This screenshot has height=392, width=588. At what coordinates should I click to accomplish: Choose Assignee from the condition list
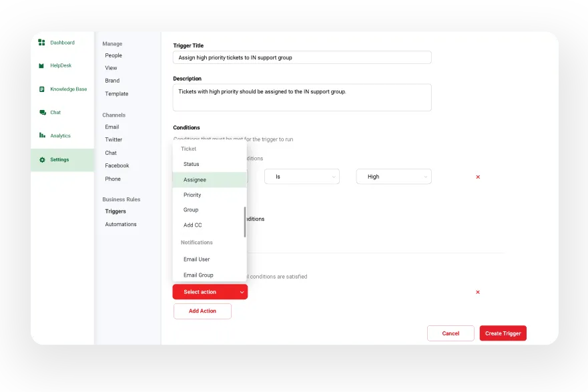point(196,179)
